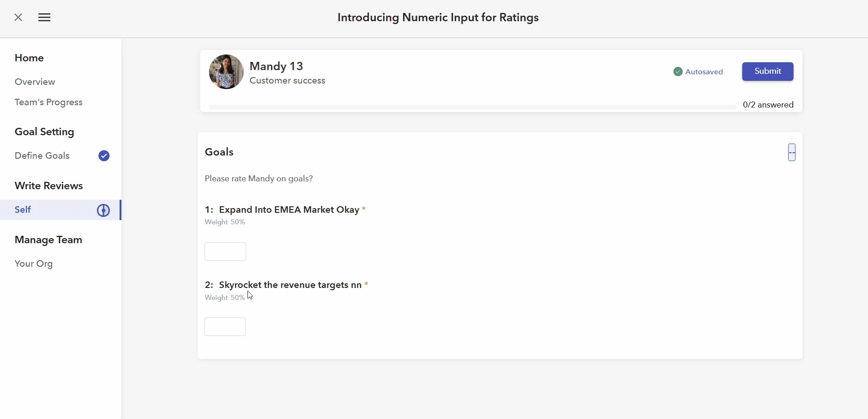This screenshot has width=868, height=419.
Task: Click Mandy 13's profile photo
Action: click(226, 72)
